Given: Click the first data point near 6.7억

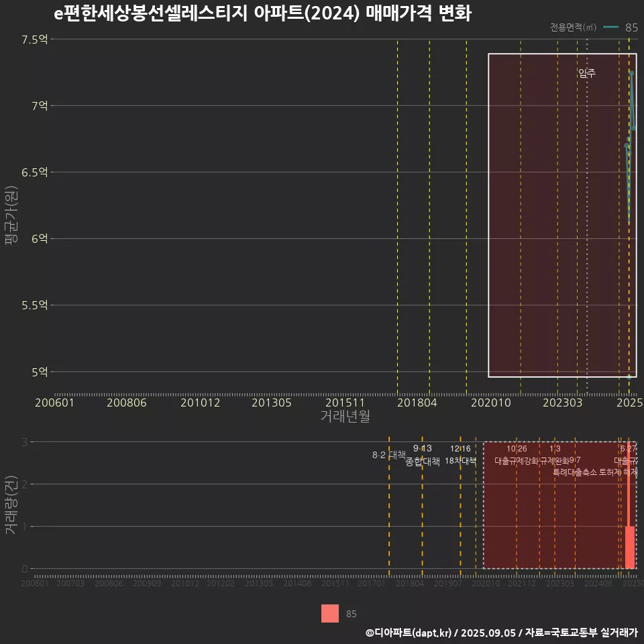Looking at the screenshot, I should 627,146.
